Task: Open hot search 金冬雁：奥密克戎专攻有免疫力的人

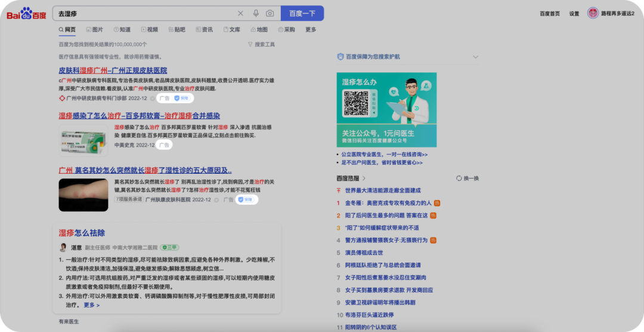Action: pyautogui.click(x=388, y=203)
